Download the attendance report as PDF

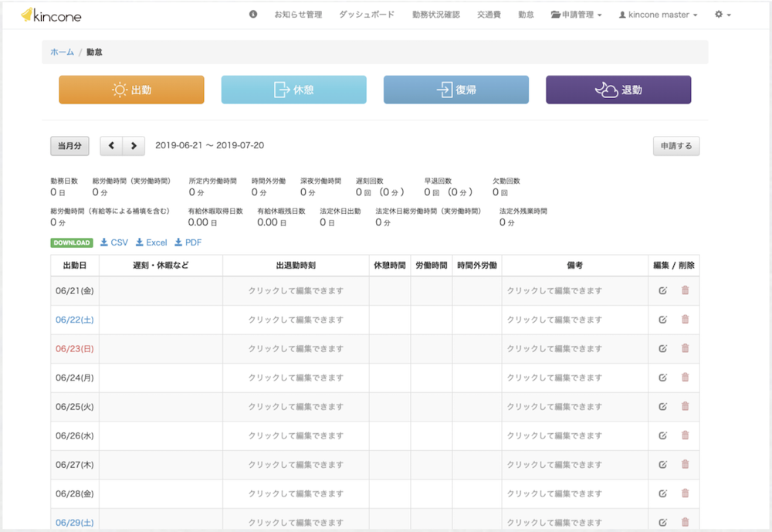pos(188,242)
